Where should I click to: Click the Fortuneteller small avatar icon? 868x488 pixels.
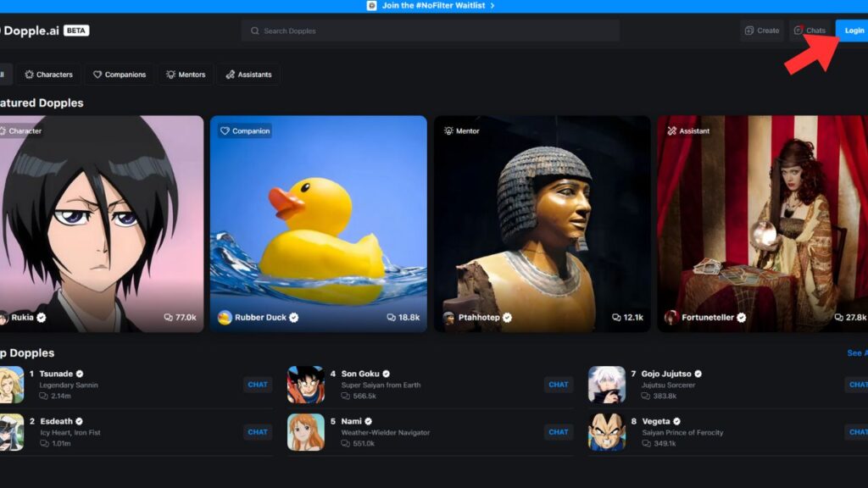(x=671, y=318)
